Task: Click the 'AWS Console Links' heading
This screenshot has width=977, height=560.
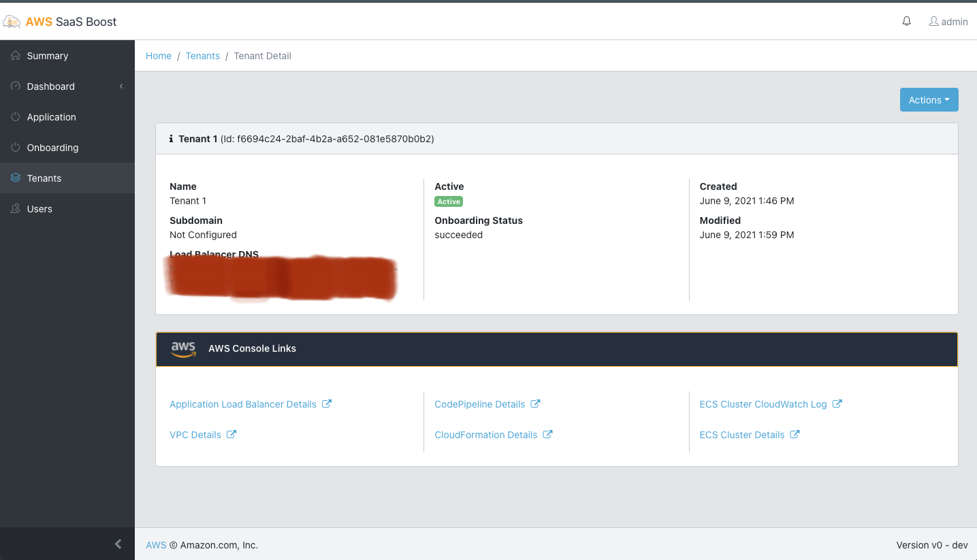Action: coord(252,348)
